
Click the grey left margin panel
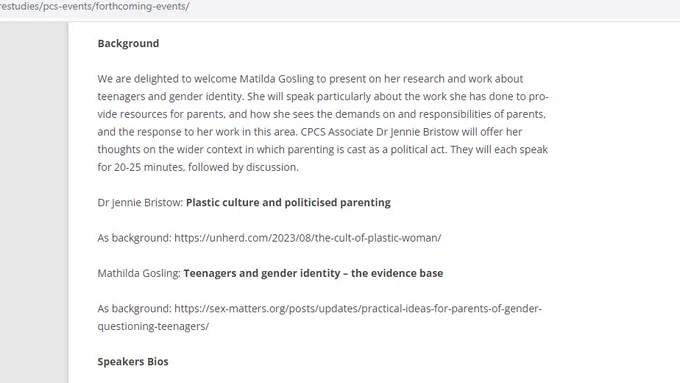34,203
